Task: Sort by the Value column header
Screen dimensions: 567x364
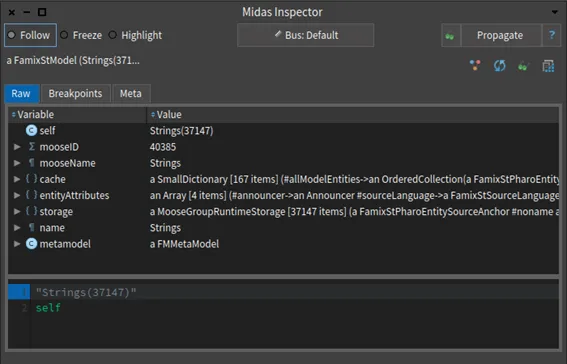Action: pos(353,115)
